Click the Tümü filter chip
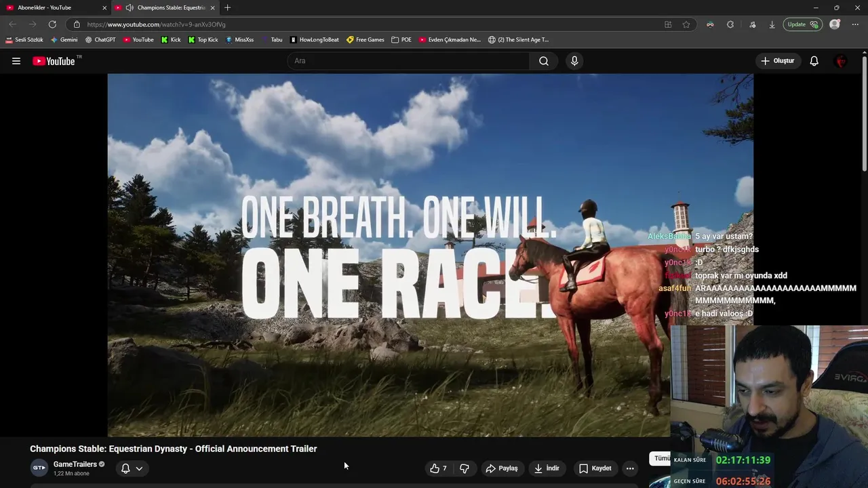868x488 pixels. (661, 459)
